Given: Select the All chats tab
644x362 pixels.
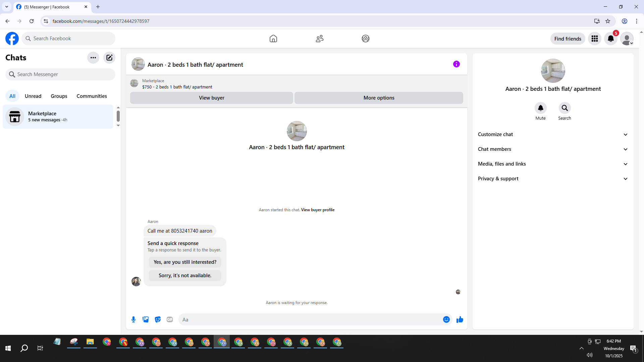Looking at the screenshot, I should [12, 96].
